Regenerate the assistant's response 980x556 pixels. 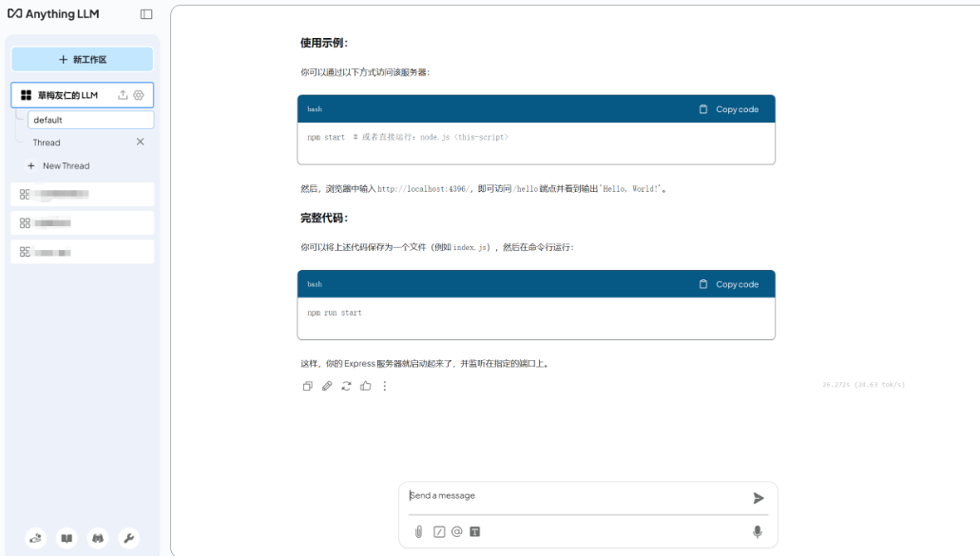(x=346, y=386)
